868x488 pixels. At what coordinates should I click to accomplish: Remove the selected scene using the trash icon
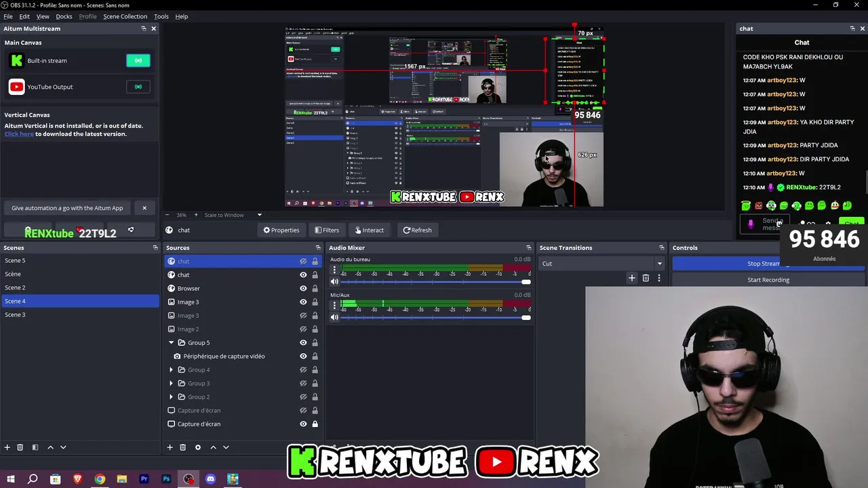pos(20,447)
